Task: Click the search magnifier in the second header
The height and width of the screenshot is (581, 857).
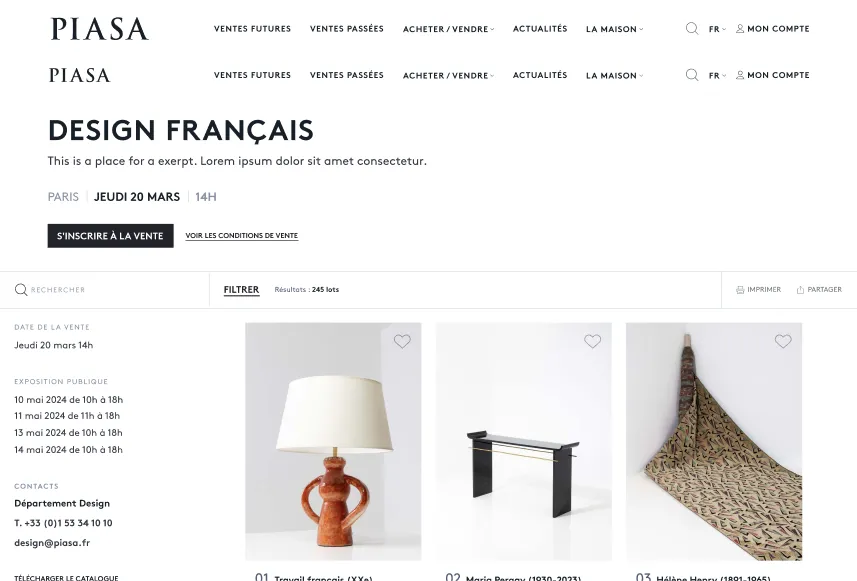Action: point(692,75)
